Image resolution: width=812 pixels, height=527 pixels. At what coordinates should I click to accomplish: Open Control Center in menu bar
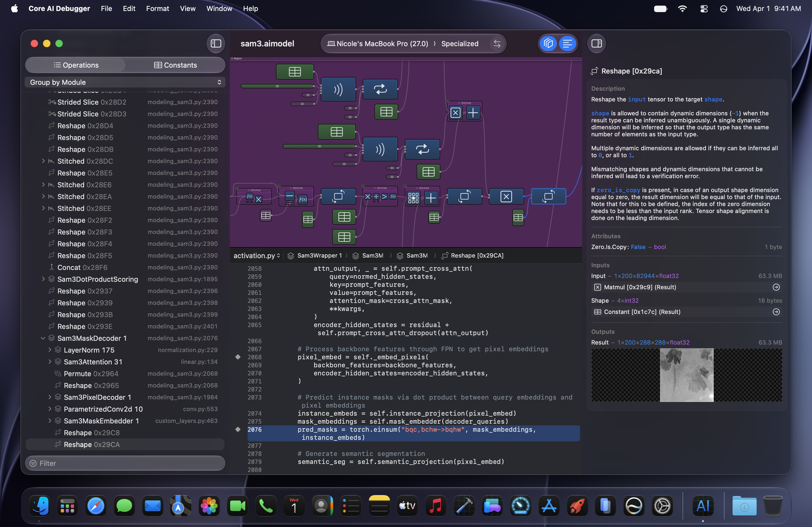click(703, 8)
